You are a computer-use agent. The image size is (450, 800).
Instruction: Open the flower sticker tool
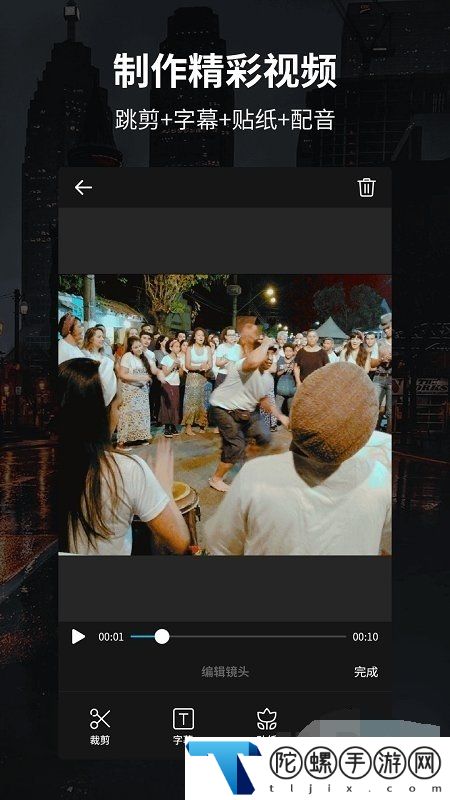267,719
